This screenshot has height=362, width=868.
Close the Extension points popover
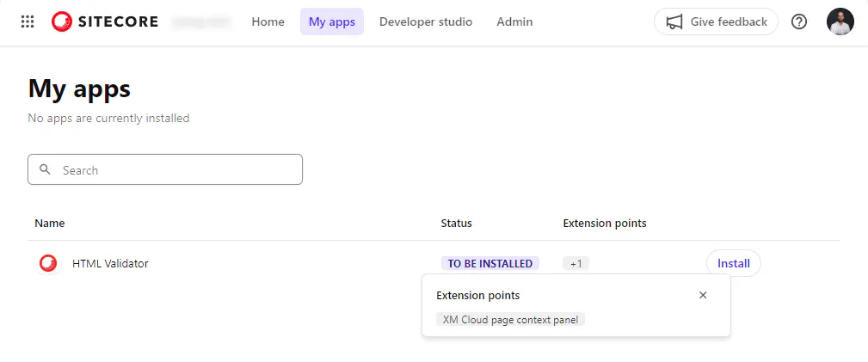click(x=703, y=295)
